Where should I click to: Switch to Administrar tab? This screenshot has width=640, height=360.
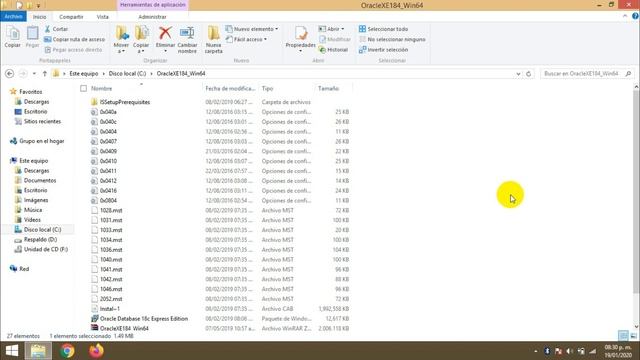152,17
